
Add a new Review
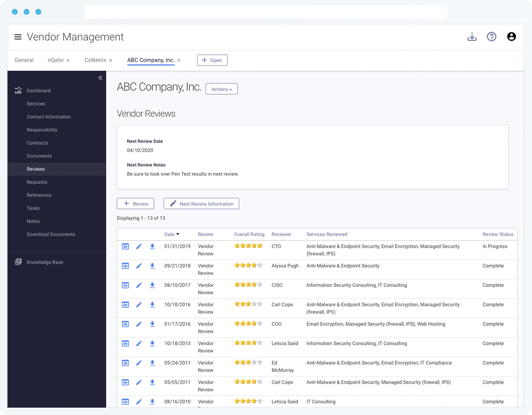(x=135, y=204)
